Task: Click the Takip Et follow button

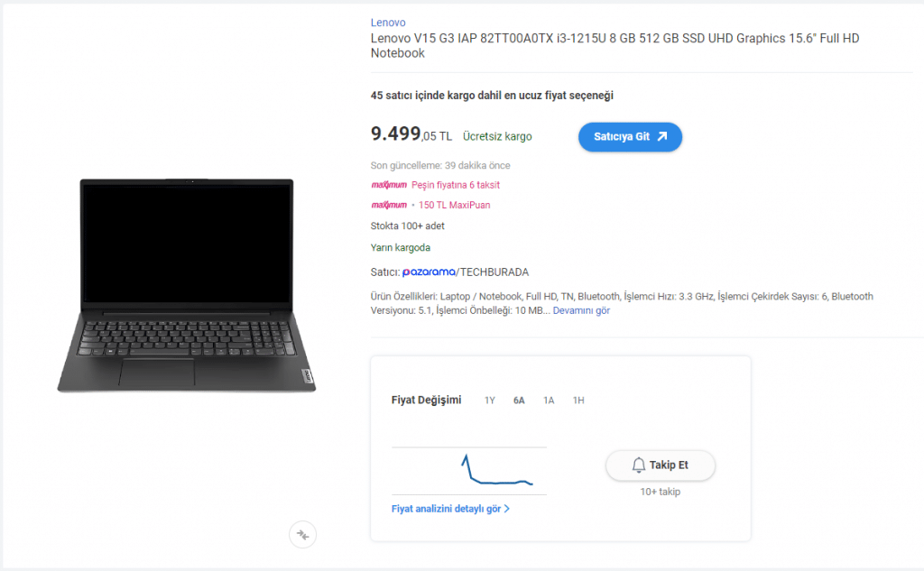Action: coord(661,465)
